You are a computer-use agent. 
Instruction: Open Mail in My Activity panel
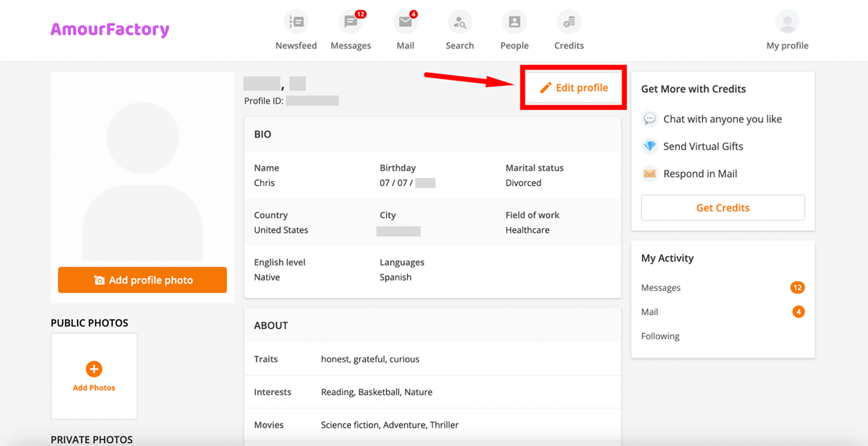click(650, 312)
